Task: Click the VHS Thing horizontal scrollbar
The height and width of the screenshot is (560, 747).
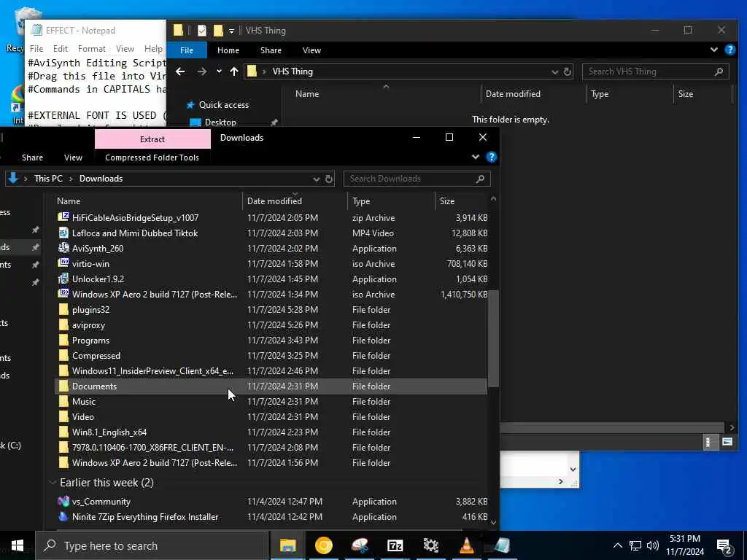Action: pyautogui.click(x=612, y=427)
